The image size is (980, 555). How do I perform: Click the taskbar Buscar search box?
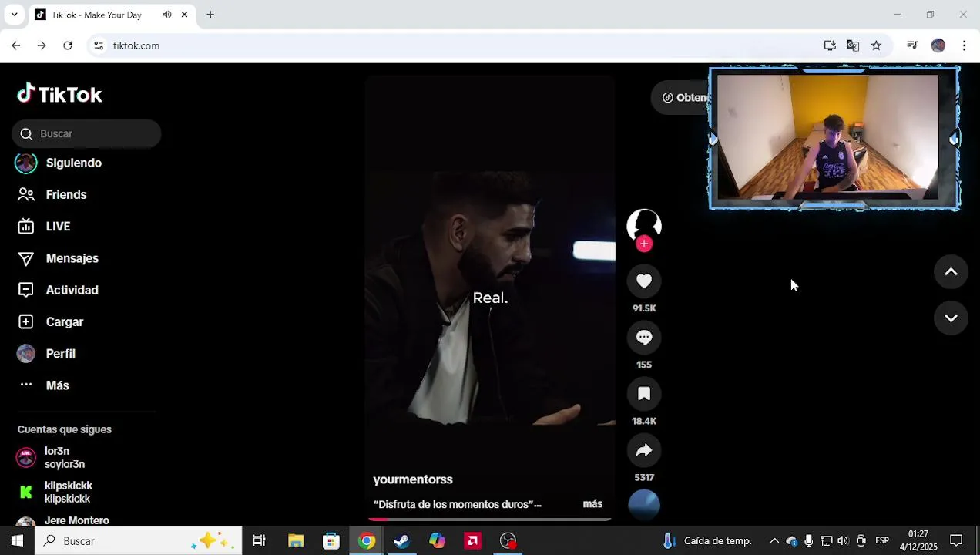tap(139, 541)
